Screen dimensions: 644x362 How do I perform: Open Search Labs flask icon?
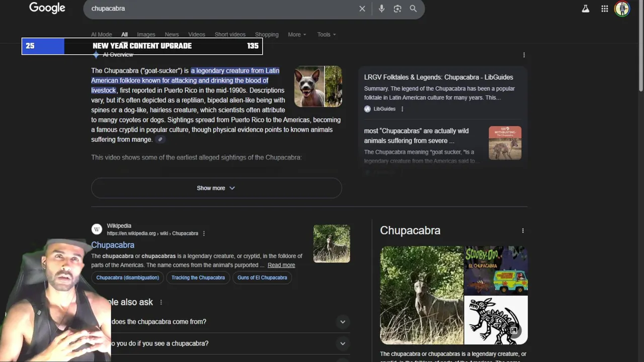pyautogui.click(x=586, y=9)
